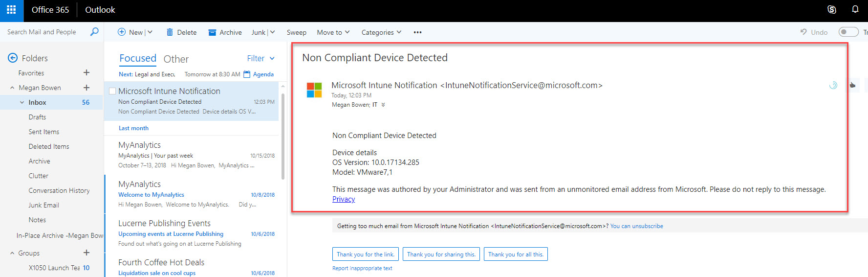This screenshot has width=868, height=277.
Task: Collapse the Folders pane back arrow
Action: (x=13, y=58)
